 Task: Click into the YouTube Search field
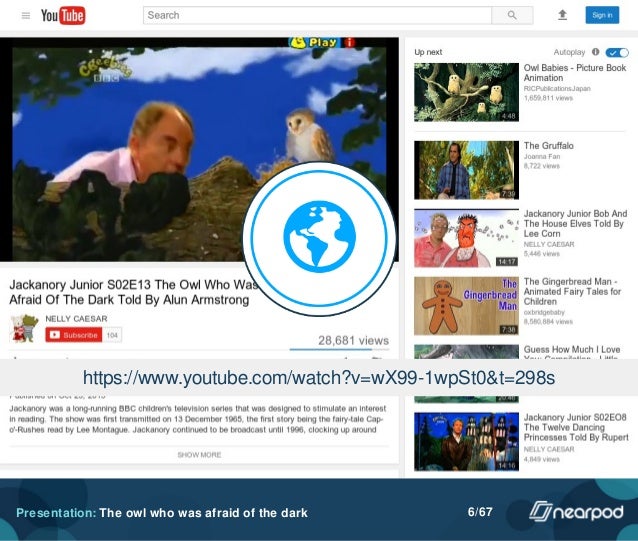coord(317,15)
